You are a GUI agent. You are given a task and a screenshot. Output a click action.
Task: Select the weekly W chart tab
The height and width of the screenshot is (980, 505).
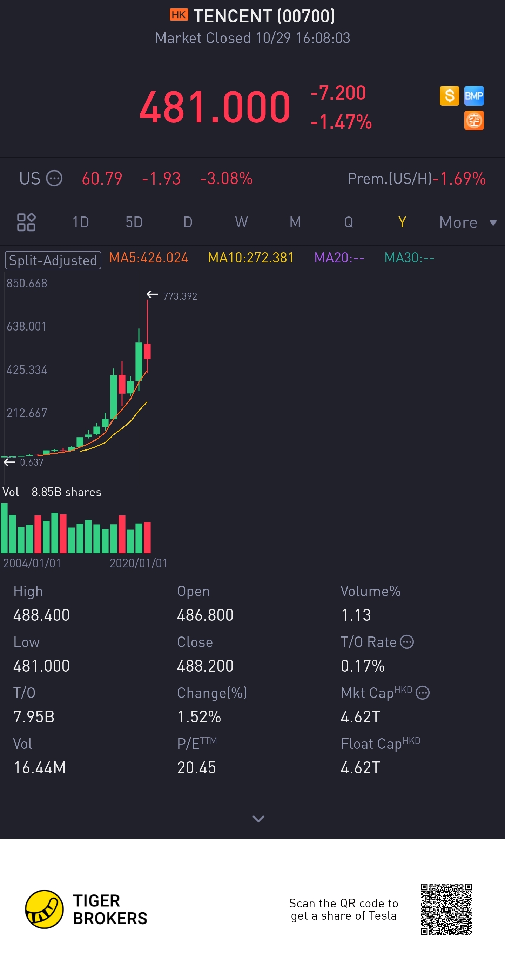click(x=242, y=222)
